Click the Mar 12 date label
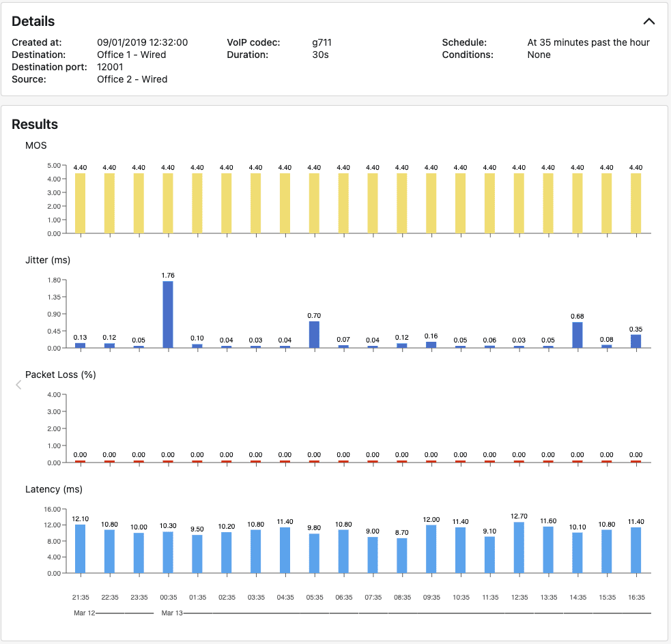 click(83, 613)
